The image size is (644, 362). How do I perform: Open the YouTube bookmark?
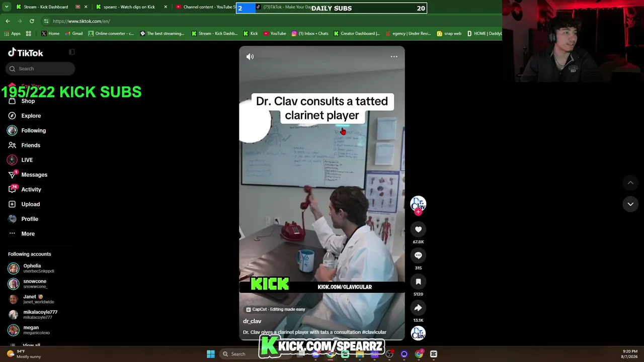point(275,34)
